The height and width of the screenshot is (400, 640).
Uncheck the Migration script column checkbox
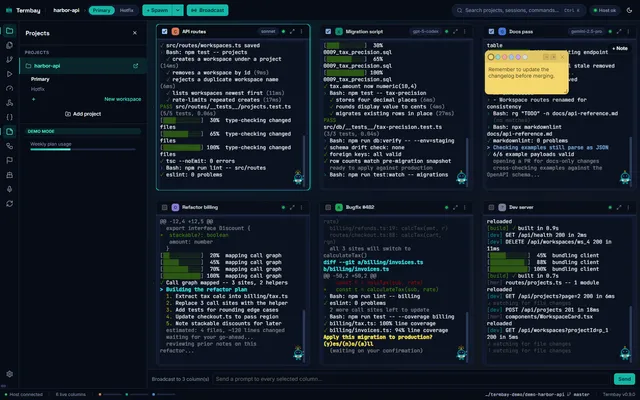coord(328,31)
